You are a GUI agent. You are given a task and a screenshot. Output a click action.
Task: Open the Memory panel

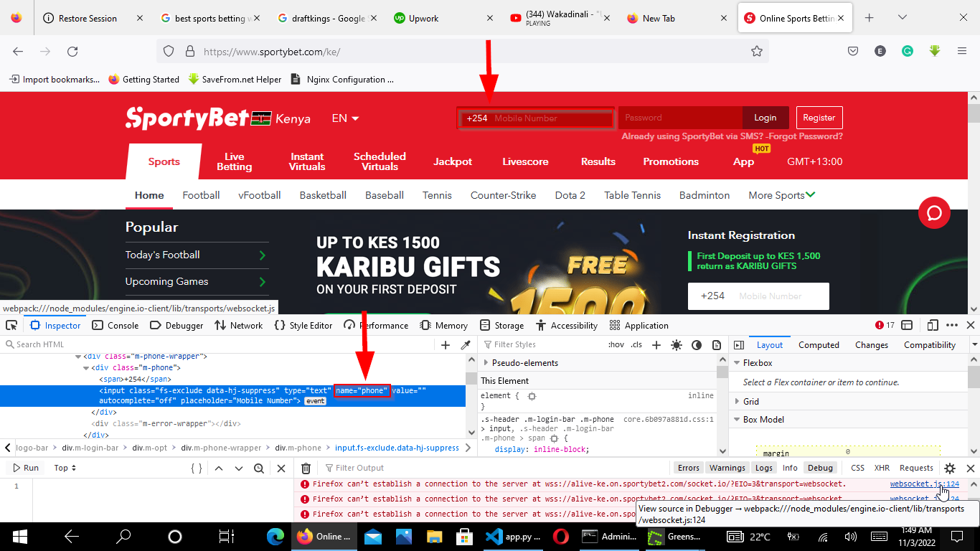tap(443, 325)
